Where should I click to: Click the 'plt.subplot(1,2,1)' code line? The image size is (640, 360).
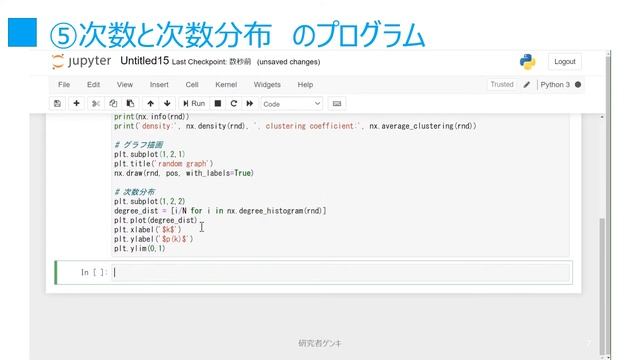tap(149, 154)
